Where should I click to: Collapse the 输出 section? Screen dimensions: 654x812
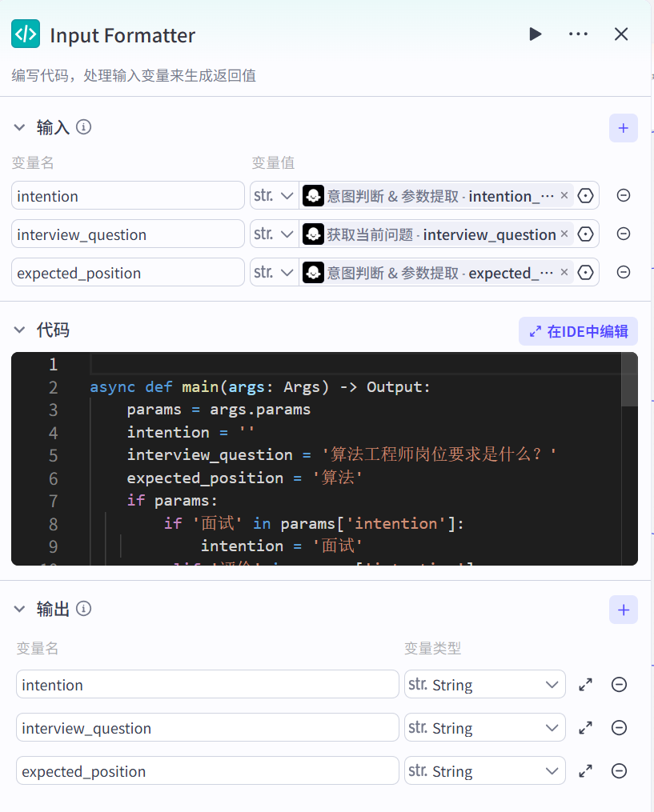click(x=20, y=610)
